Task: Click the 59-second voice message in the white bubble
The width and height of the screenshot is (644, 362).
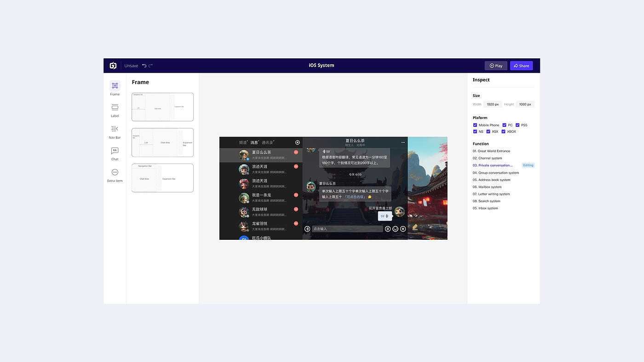Action: [x=385, y=216]
